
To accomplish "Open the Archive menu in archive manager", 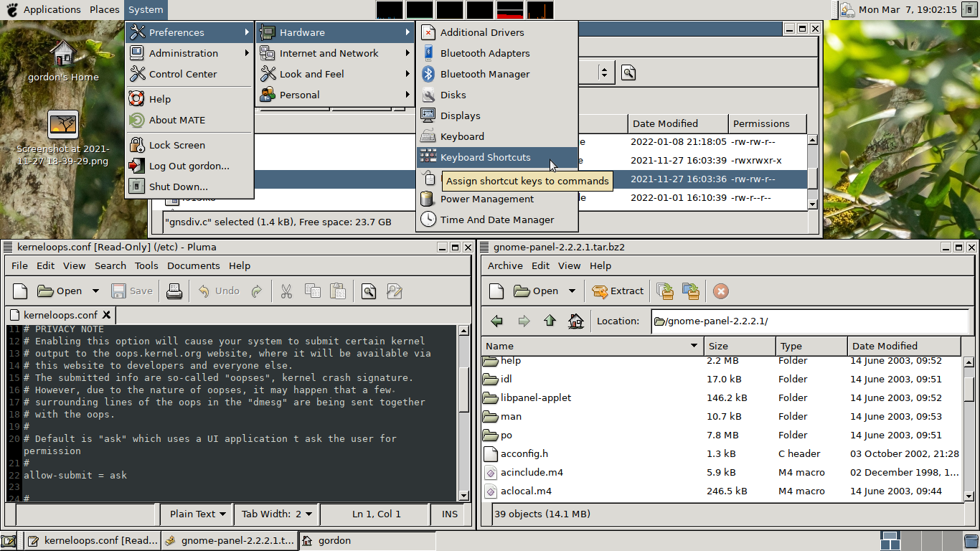I will coord(505,265).
